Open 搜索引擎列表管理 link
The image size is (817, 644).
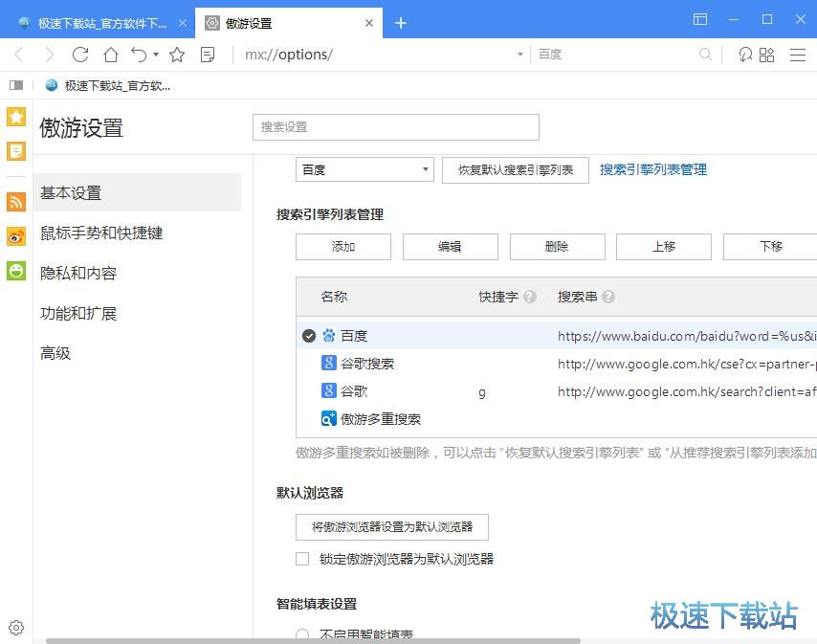click(652, 169)
